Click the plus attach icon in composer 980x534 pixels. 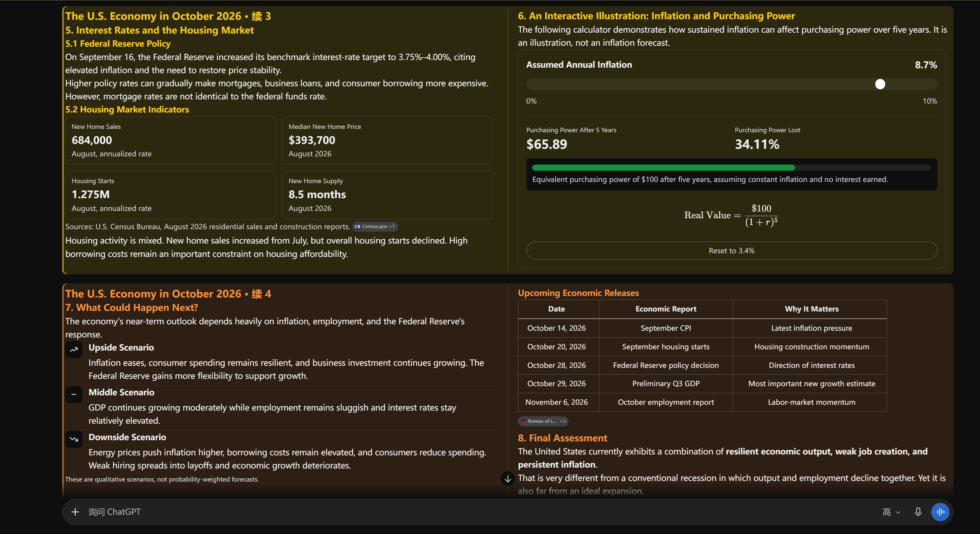[75, 512]
